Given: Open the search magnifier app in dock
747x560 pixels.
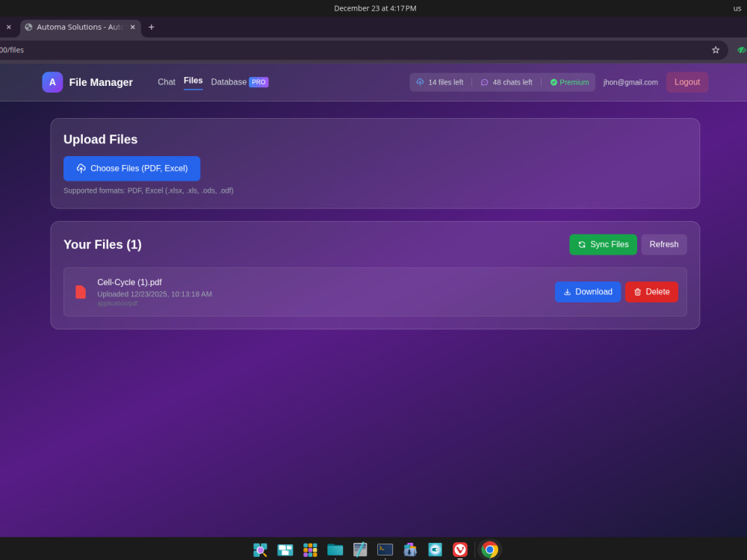Looking at the screenshot, I should 260,550.
